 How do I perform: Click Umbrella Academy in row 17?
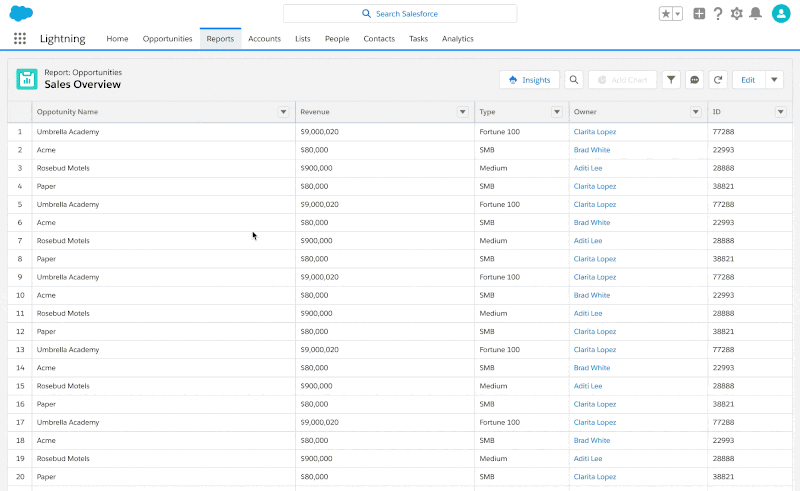coord(68,422)
